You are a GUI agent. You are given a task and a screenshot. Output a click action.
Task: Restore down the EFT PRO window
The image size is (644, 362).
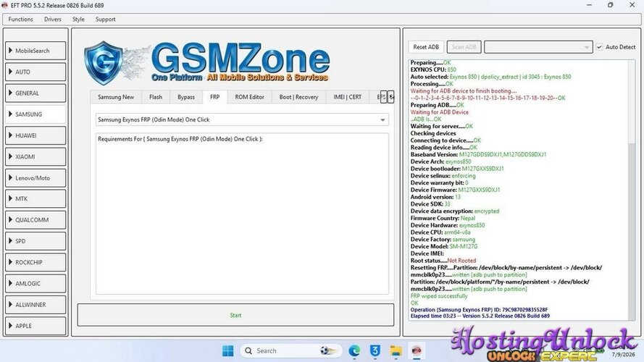click(611, 5)
